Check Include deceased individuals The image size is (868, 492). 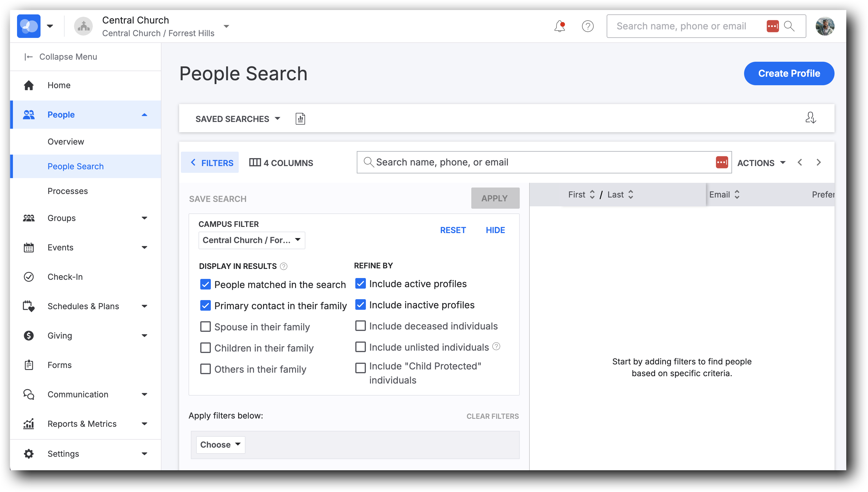point(360,326)
